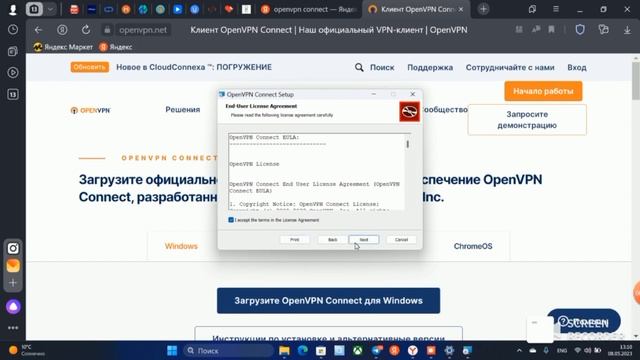Click the calendar 13 sidebar icon
Viewport: 640px width, 360px height.
(x=13, y=94)
